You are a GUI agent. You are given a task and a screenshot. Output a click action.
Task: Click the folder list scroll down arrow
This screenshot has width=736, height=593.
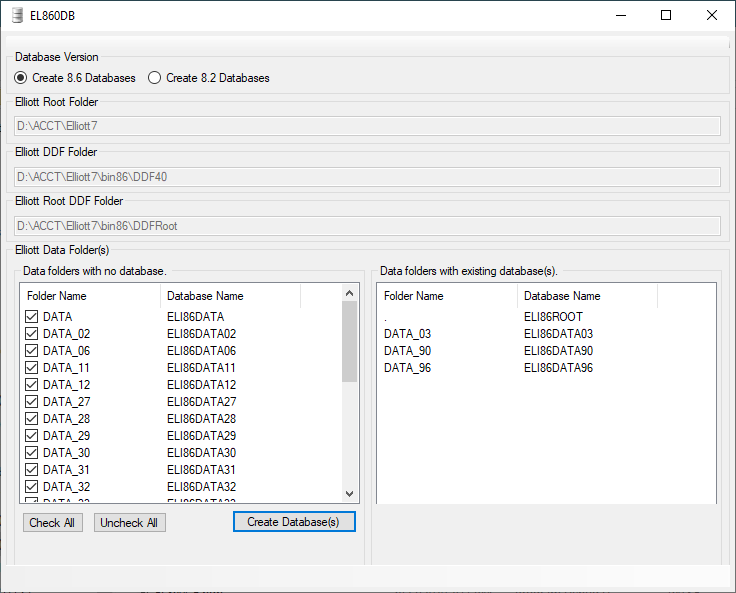(349, 493)
